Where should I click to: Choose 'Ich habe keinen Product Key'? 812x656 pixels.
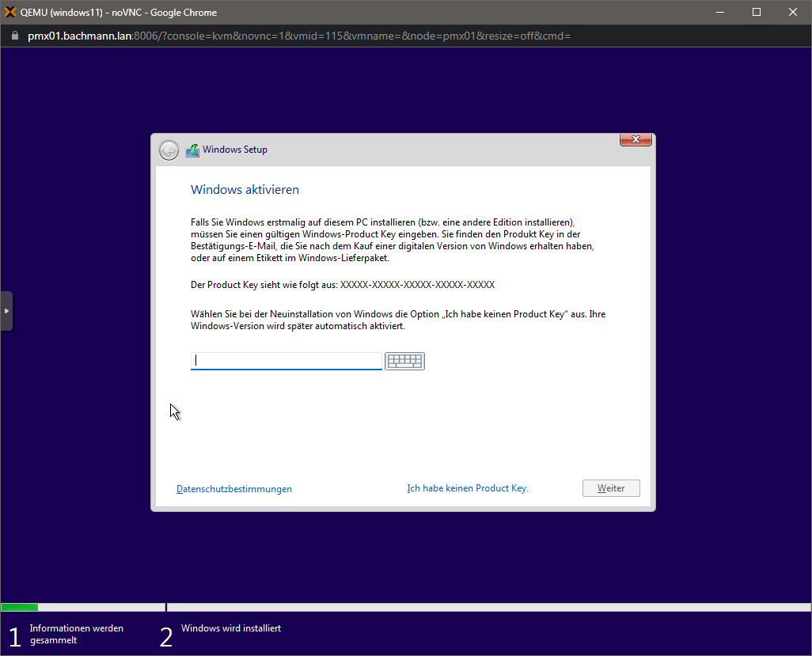pos(468,487)
